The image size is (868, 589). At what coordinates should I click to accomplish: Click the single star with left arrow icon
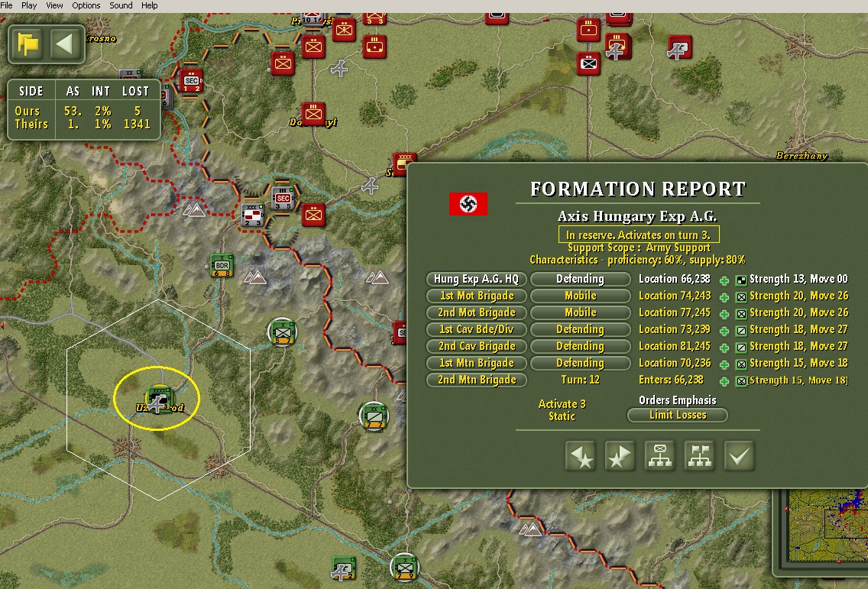pyautogui.click(x=581, y=456)
